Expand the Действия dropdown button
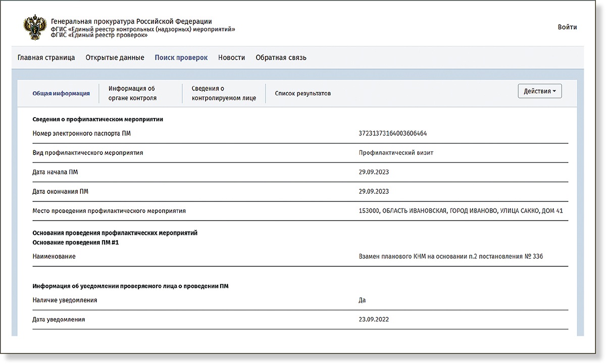Image resolution: width=606 pixels, height=364 pixels. 539,91
